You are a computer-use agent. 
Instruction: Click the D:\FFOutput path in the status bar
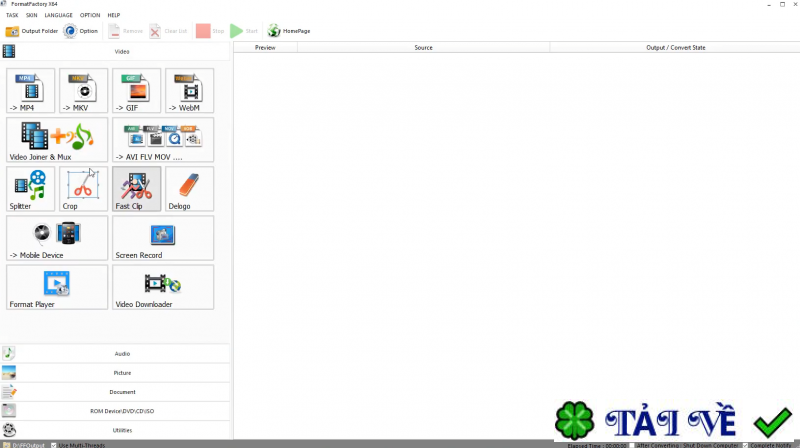tap(29, 445)
